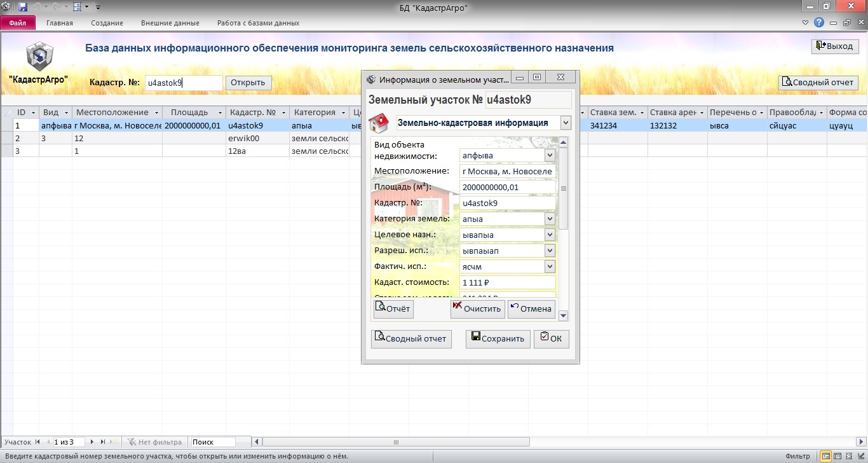868x463 pixels.
Task: Expand the Фактич. исп. combo box
Action: 550,266
